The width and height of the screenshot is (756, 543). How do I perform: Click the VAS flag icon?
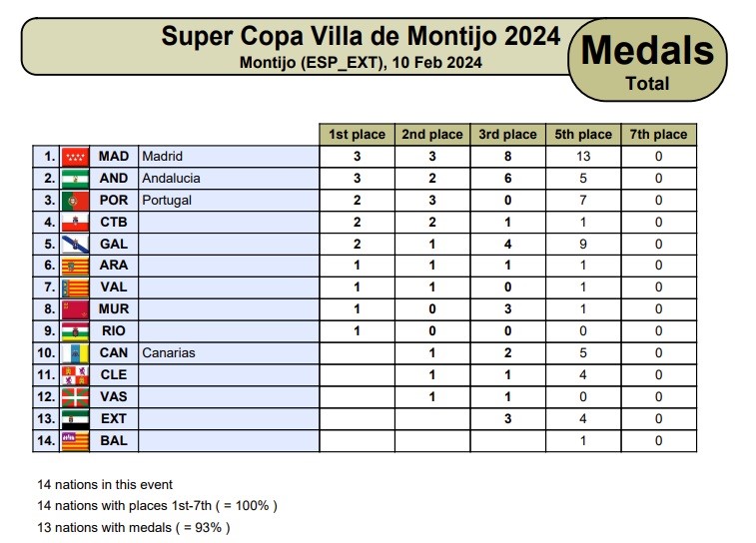click(76, 397)
